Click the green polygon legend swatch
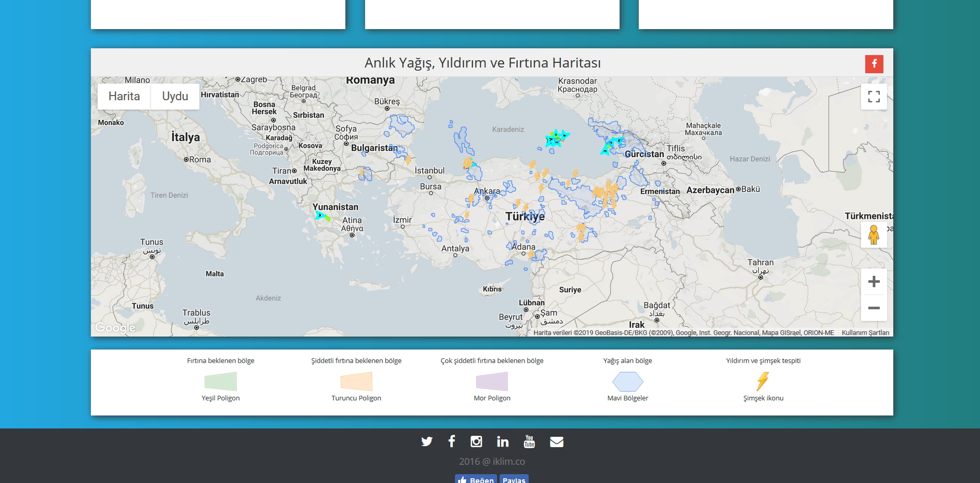The image size is (980, 483). click(x=221, y=381)
